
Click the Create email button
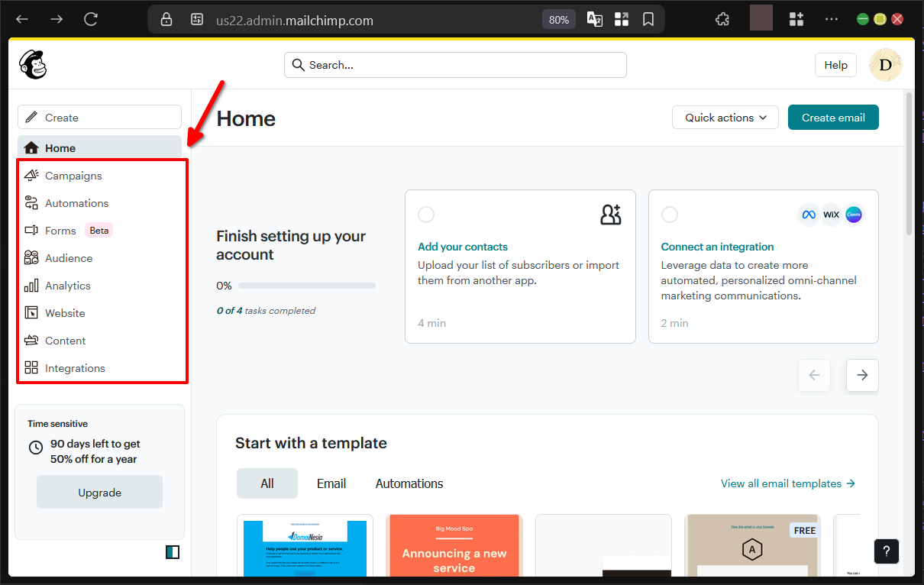coord(833,117)
